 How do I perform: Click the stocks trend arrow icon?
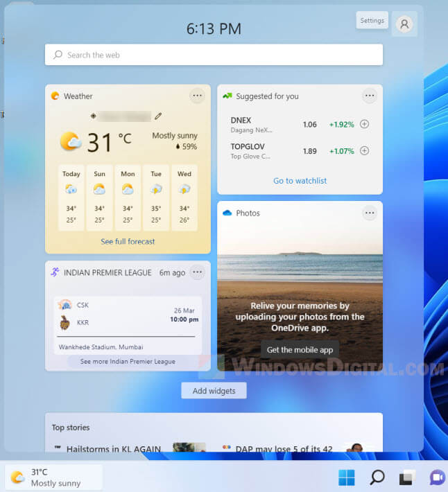tap(227, 96)
